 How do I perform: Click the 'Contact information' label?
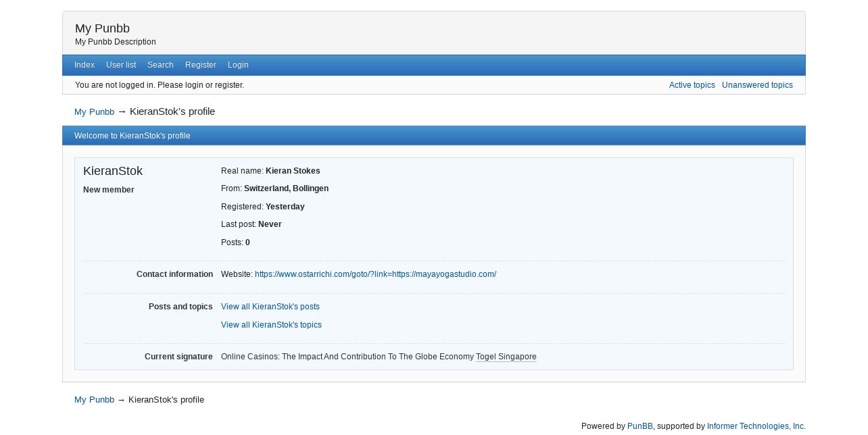(x=174, y=274)
